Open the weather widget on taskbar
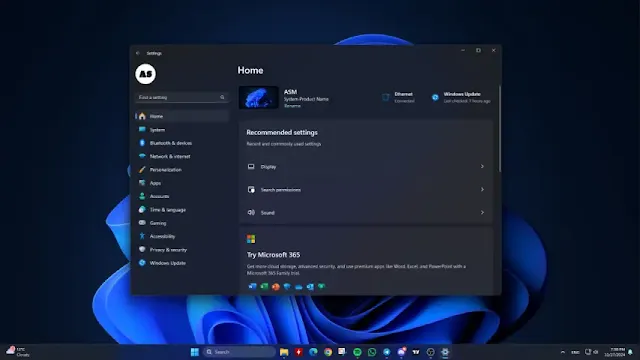640x360 pixels. point(18,352)
